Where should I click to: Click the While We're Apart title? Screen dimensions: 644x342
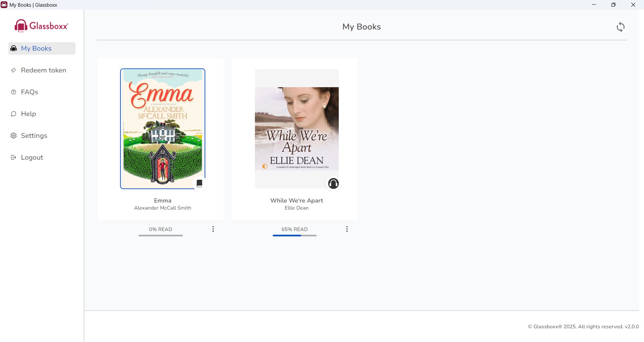[297, 201]
